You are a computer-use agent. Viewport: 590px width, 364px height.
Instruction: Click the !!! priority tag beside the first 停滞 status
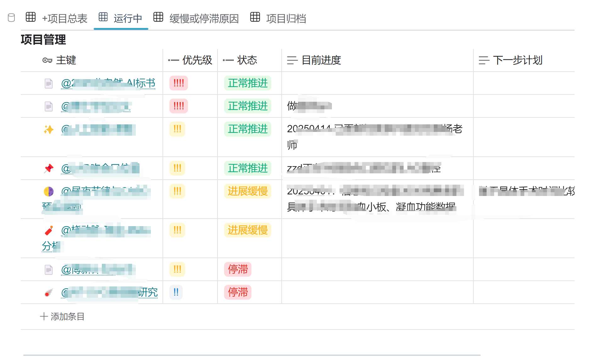point(177,269)
